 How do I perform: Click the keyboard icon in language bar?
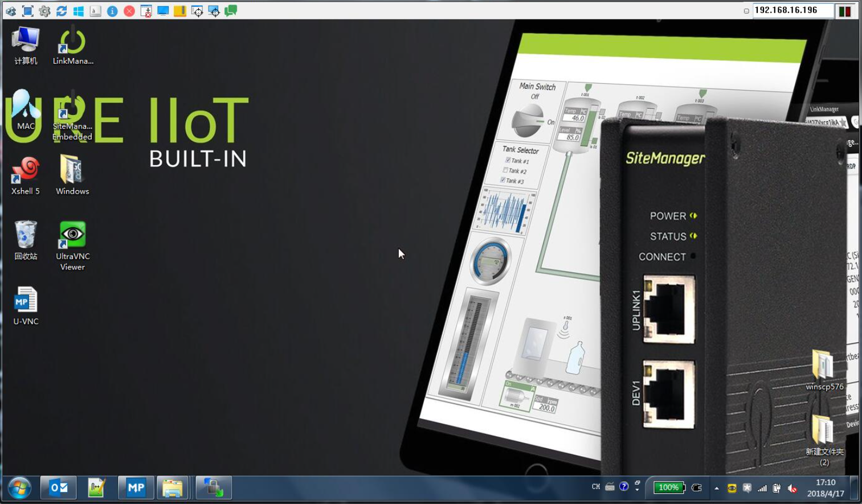610,487
